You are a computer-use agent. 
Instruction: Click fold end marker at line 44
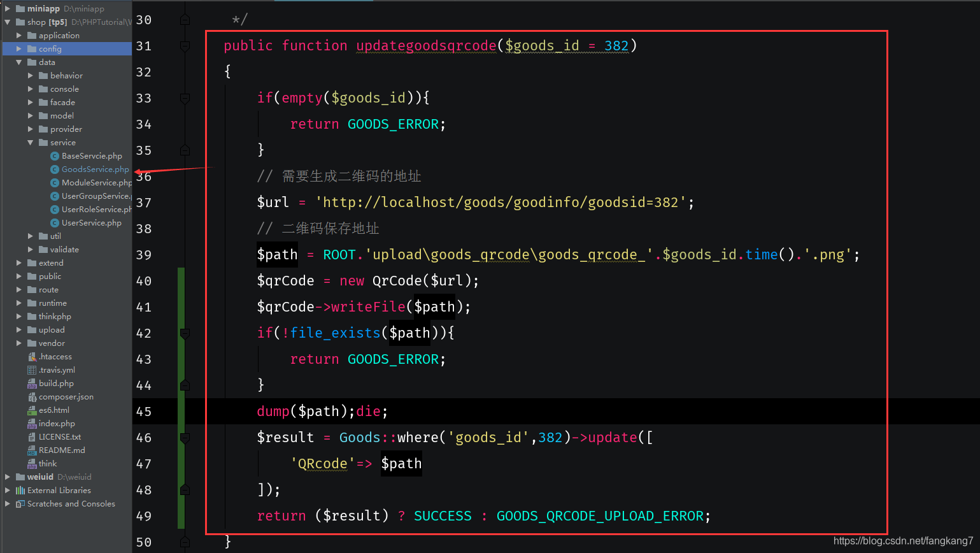point(185,385)
